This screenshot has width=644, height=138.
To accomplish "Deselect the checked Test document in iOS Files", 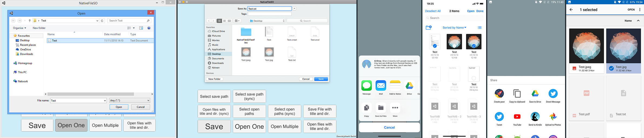I will tap(435, 46).
